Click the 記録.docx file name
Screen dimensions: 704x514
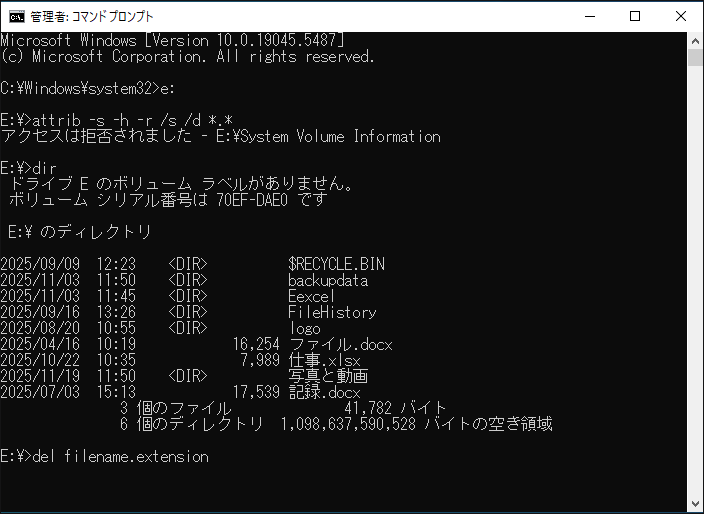pos(325,393)
